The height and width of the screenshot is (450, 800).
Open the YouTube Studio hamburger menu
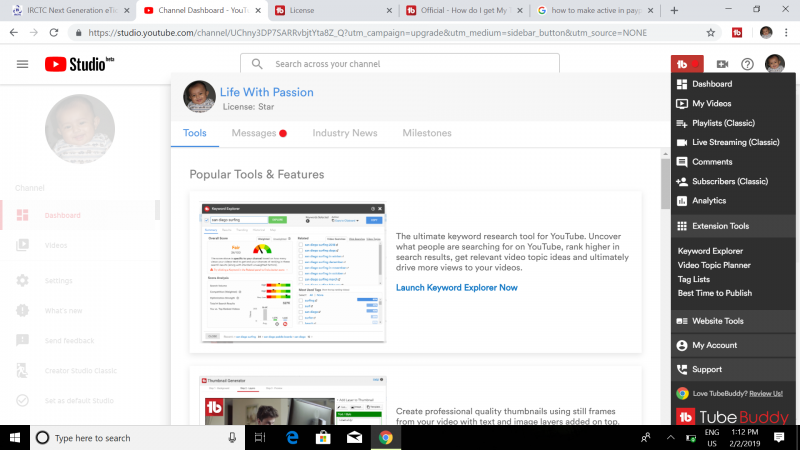tap(22, 64)
